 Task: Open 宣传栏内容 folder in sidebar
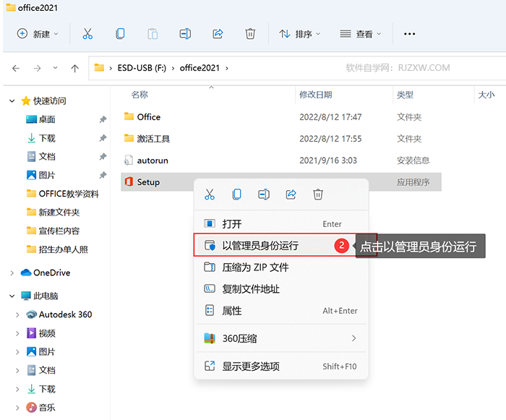pyautogui.click(x=59, y=231)
